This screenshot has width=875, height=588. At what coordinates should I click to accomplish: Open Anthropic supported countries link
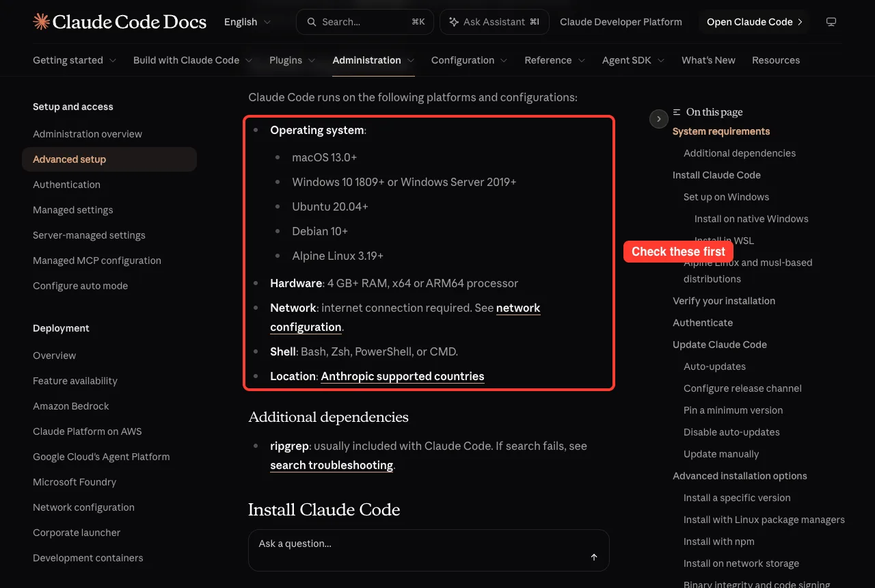tap(403, 376)
